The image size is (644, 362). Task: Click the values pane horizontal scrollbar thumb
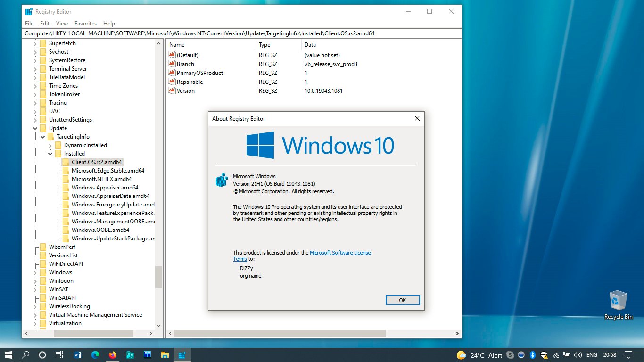(280, 333)
